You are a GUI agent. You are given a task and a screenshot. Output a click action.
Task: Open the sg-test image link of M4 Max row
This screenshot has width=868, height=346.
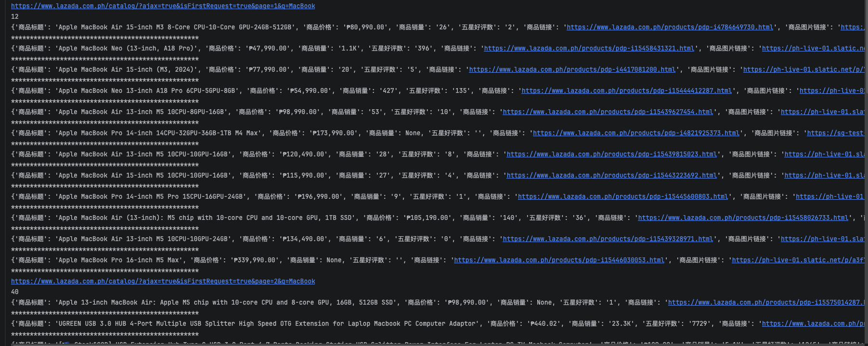click(x=837, y=133)
